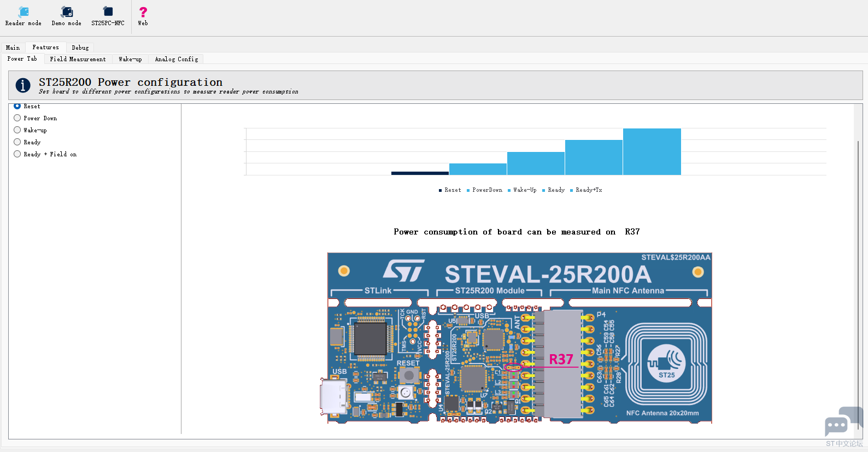Choose Ready + Field on option
Viewport: 868px width, 452px height.
45,154
